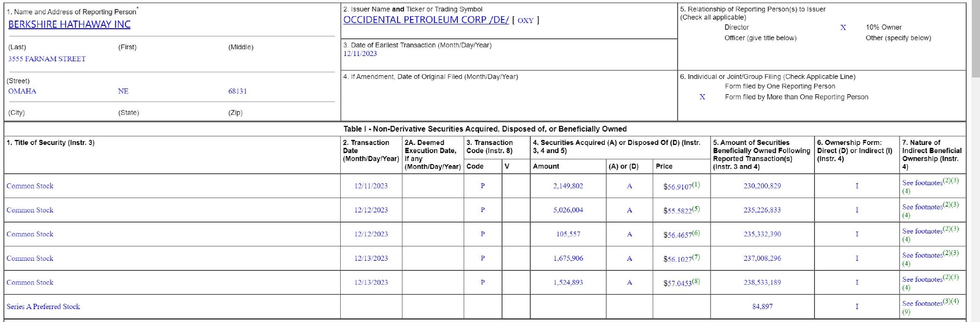Open footnote (7) beside the $56.1027 price
980x322 pixels.
point(696,257)
